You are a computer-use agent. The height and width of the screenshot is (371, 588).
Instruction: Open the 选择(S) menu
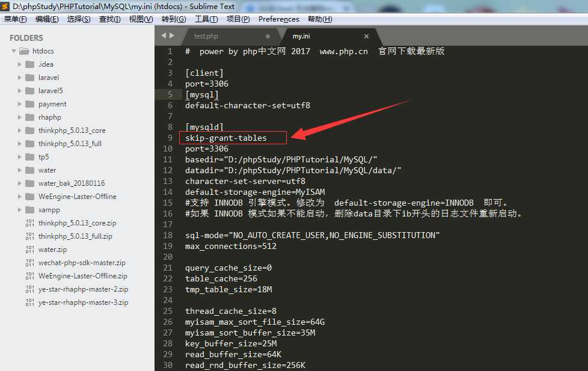click(79, 19)
